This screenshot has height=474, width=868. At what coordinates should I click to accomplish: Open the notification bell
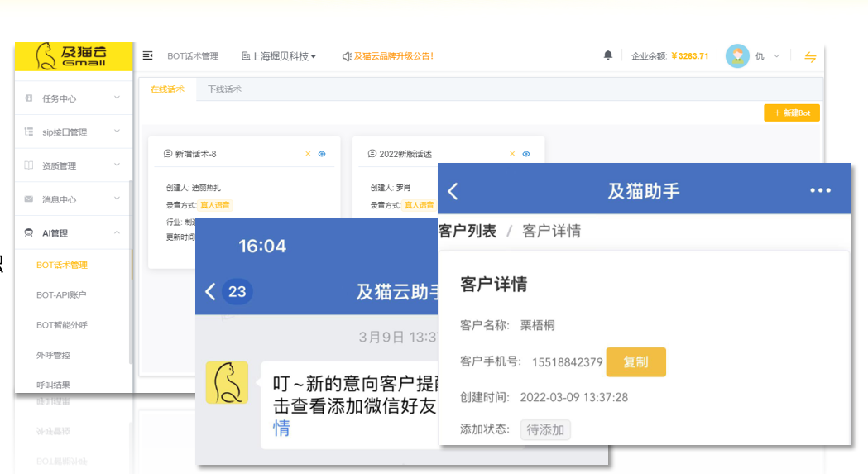click(608, 55)
